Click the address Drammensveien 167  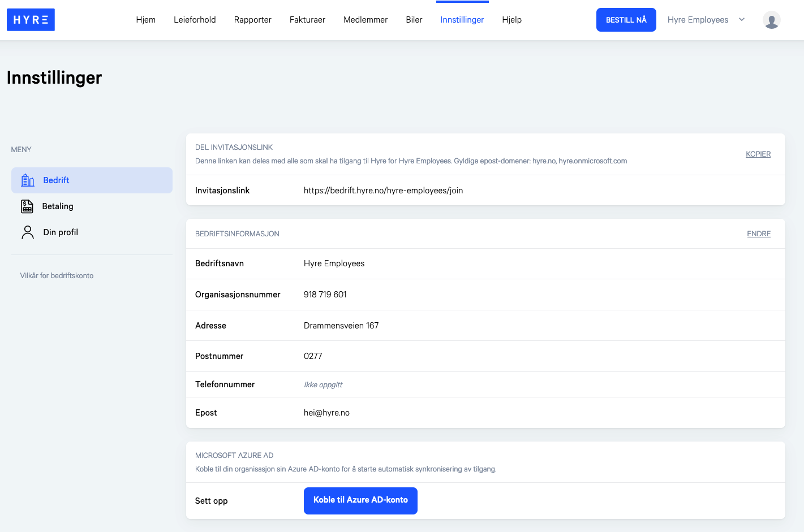[341, 326]
